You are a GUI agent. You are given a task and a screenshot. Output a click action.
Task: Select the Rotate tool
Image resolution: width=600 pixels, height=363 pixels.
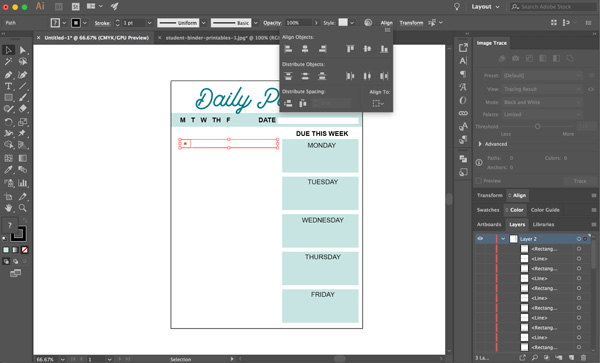point(8,122)
